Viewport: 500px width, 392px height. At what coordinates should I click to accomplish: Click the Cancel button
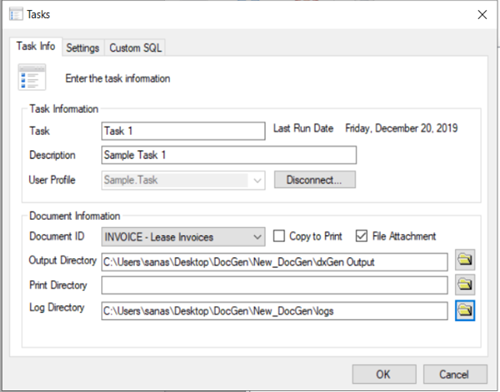[455, 374]
